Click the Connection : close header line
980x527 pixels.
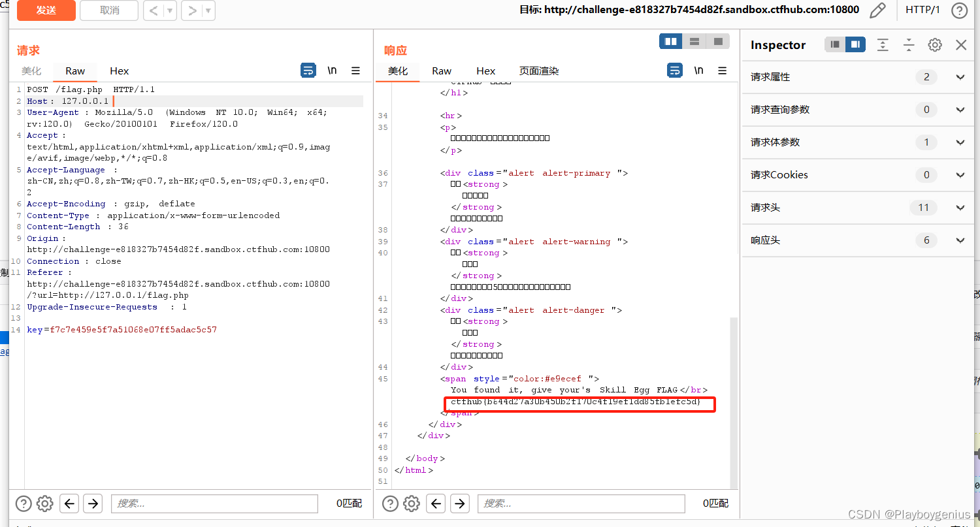(x=74, y=261)
